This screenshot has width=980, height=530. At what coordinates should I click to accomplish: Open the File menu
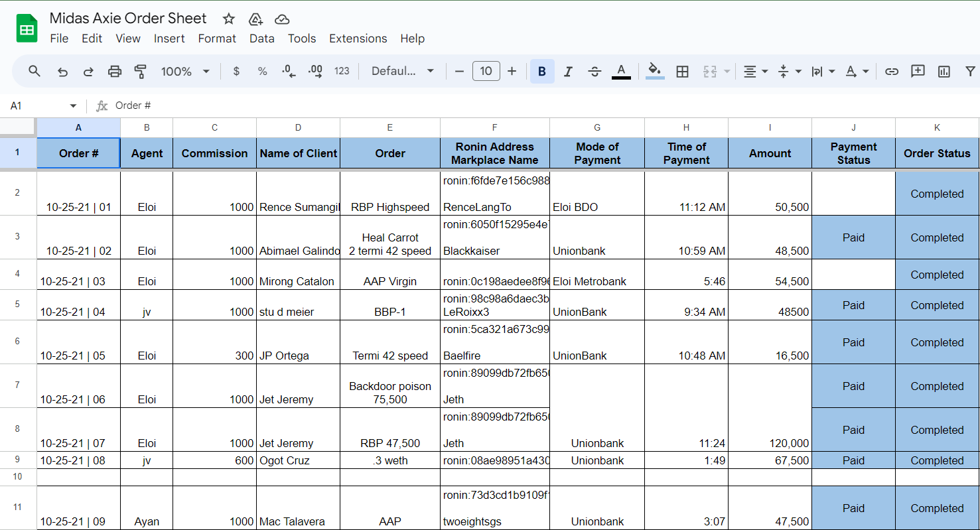(x=59, y=38)
